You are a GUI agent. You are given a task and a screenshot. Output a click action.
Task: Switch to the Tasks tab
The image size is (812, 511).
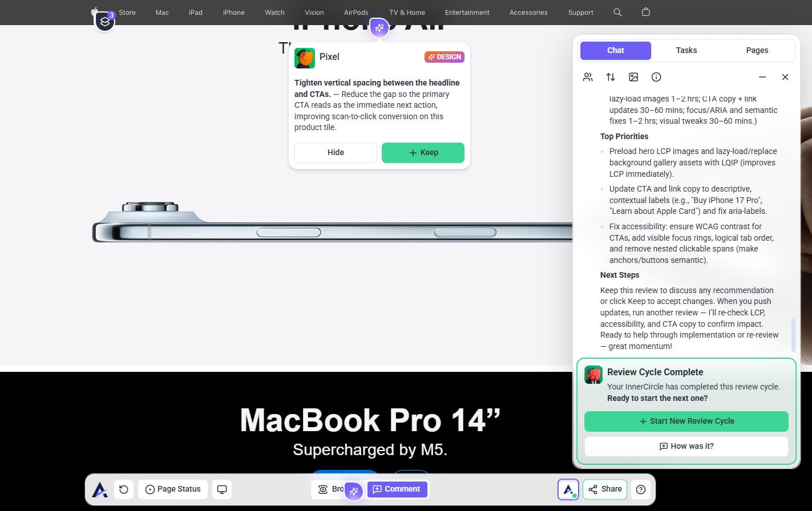pyautogui.click(x=686, y=50)
